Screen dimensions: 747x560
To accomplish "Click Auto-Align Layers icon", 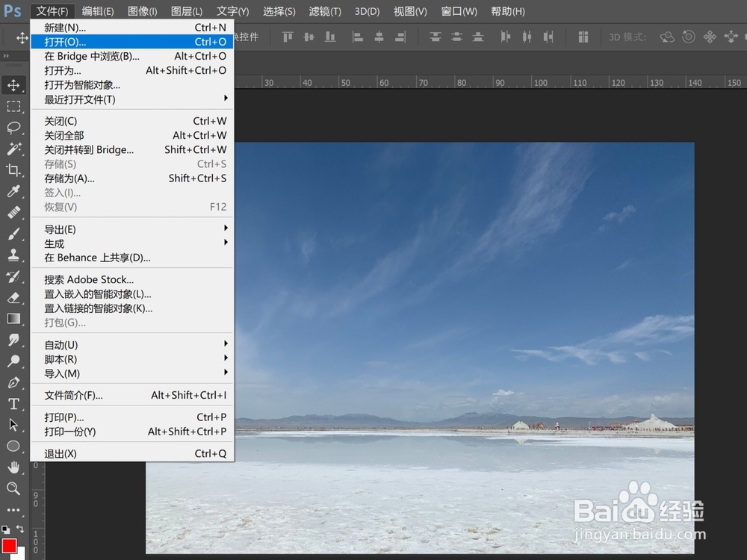I will (583, 37).
